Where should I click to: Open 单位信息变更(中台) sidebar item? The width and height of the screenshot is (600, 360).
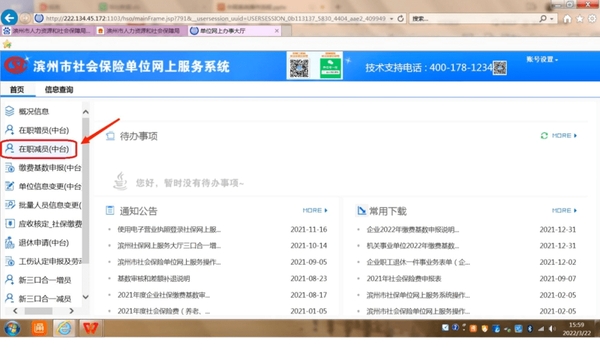43,186
